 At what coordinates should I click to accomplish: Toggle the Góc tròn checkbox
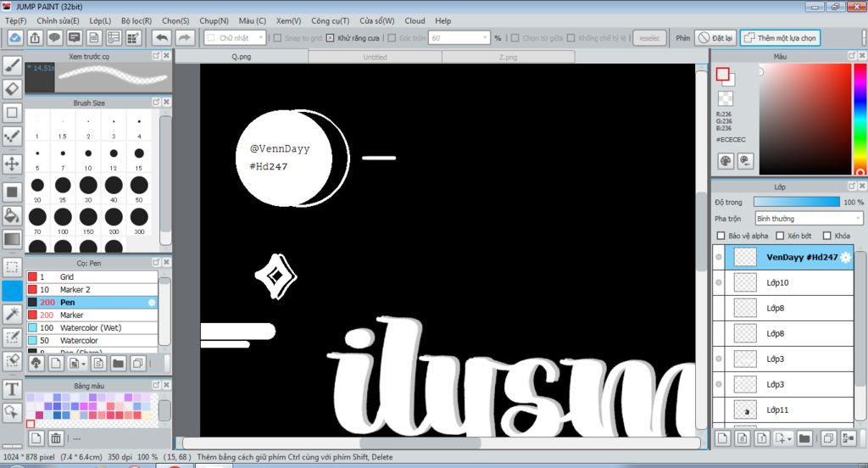click(x=392, y=37)
